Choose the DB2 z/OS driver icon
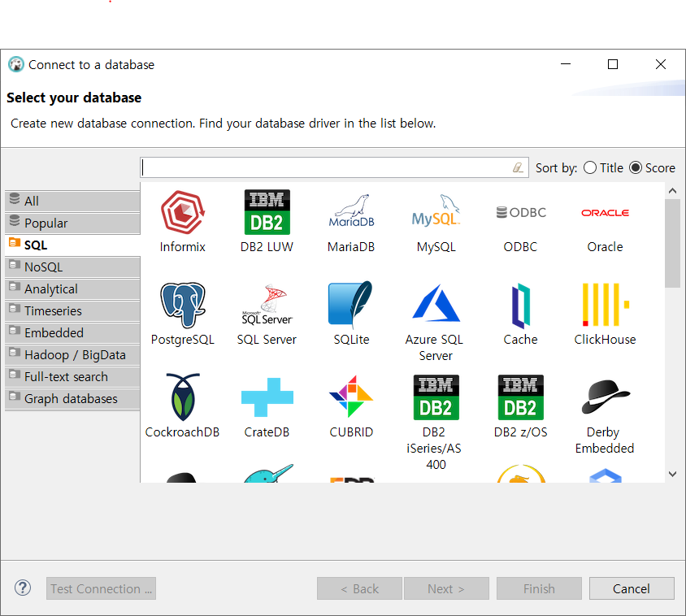 (x=521, y=397)
